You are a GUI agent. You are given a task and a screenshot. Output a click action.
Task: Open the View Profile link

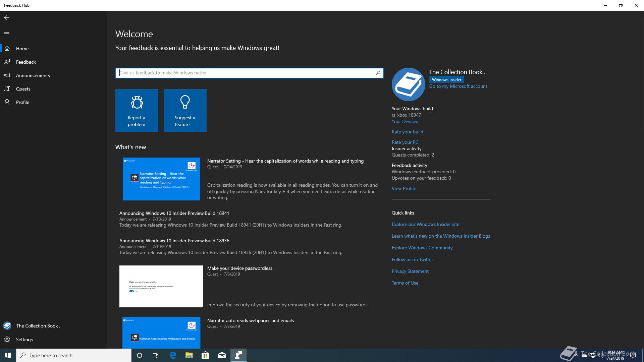click(x=404, y=188)
